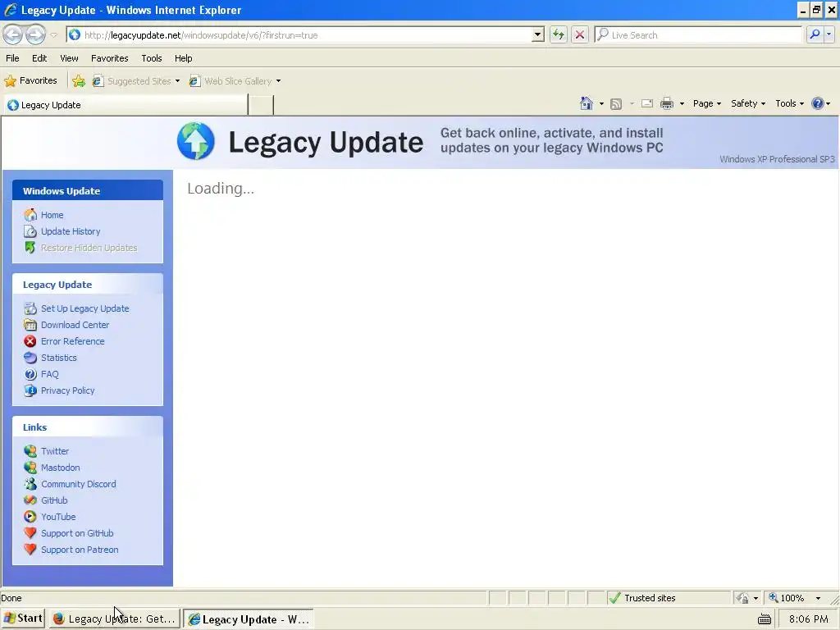Click the blue Help question mark icon
The height and width of the screenshot is (630, 840).
pyautogui.click(x=818, y=103)
